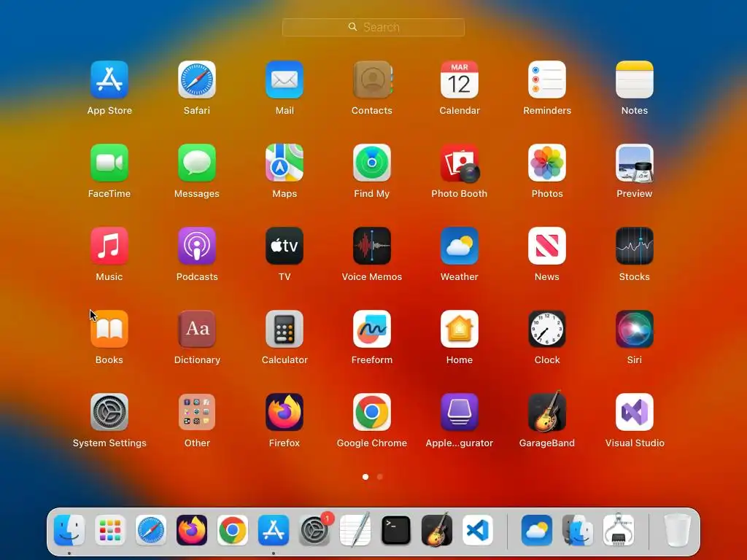Open Safari from the Dock
This screenshot has height=560, width=747.
pyautogui.click(x=151, y=530)
